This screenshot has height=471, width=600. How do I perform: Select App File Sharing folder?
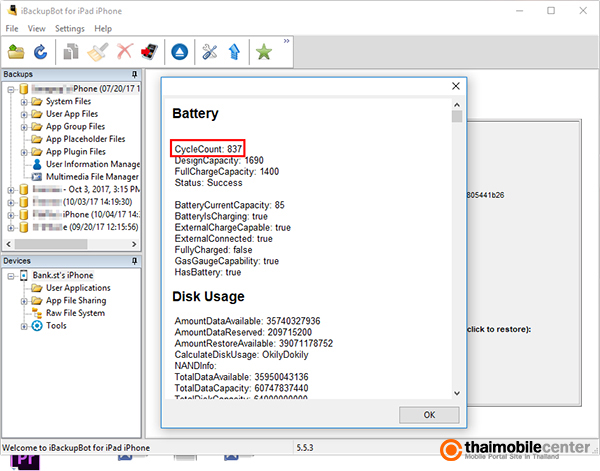[76, 300]
